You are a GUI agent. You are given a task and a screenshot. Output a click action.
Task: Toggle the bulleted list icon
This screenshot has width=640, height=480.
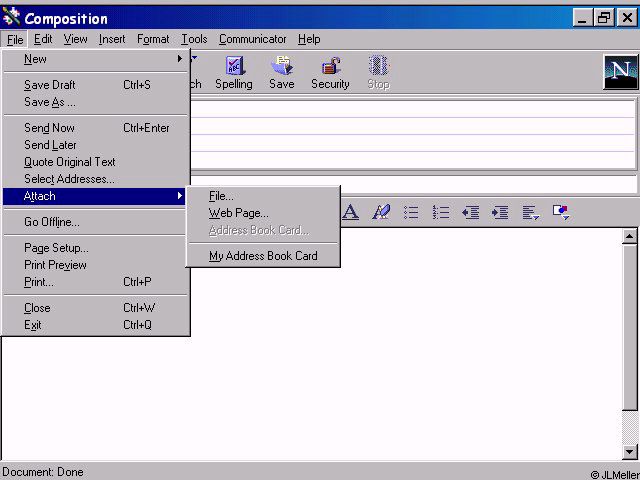[411, 212]
